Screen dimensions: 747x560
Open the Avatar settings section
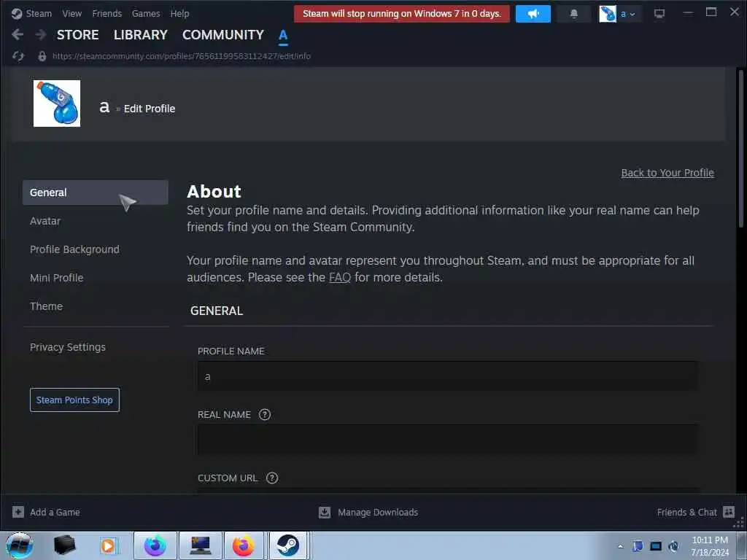[45, 221]
